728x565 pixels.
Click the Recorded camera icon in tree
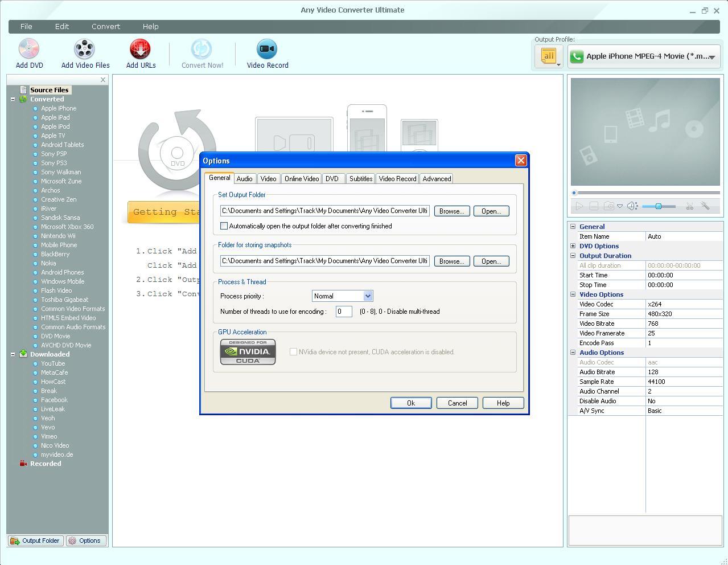click(x=23, y=464)
